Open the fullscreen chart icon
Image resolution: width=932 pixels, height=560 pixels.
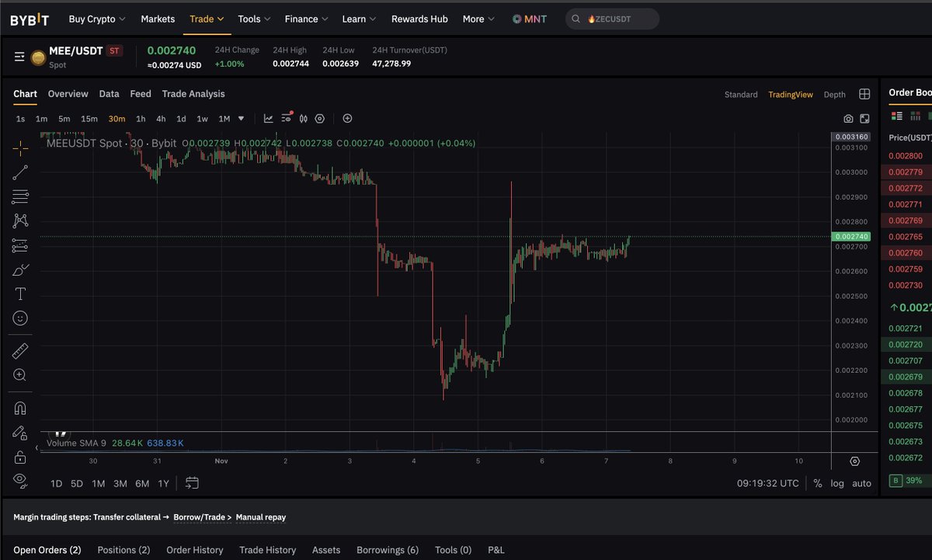[x=864, y=119]
